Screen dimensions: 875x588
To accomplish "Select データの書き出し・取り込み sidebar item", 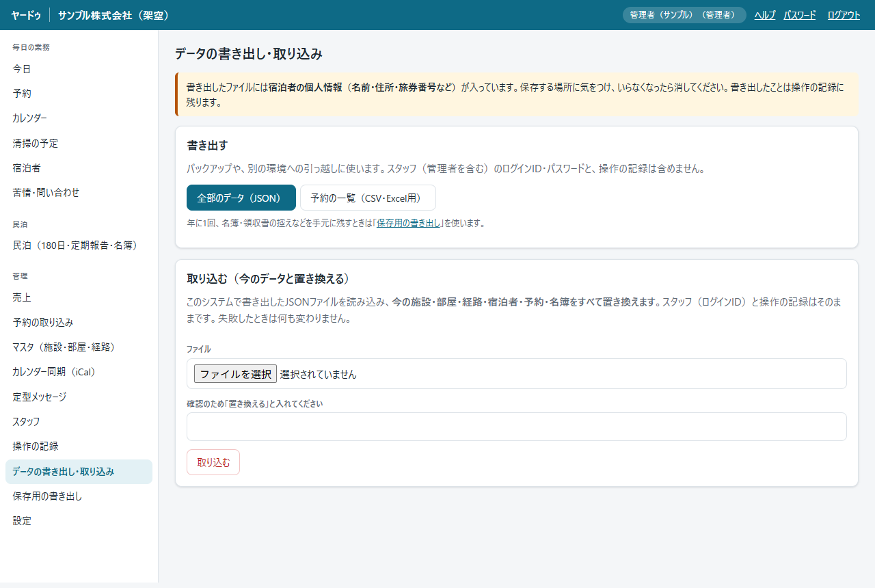I will [x=79, y=472].
